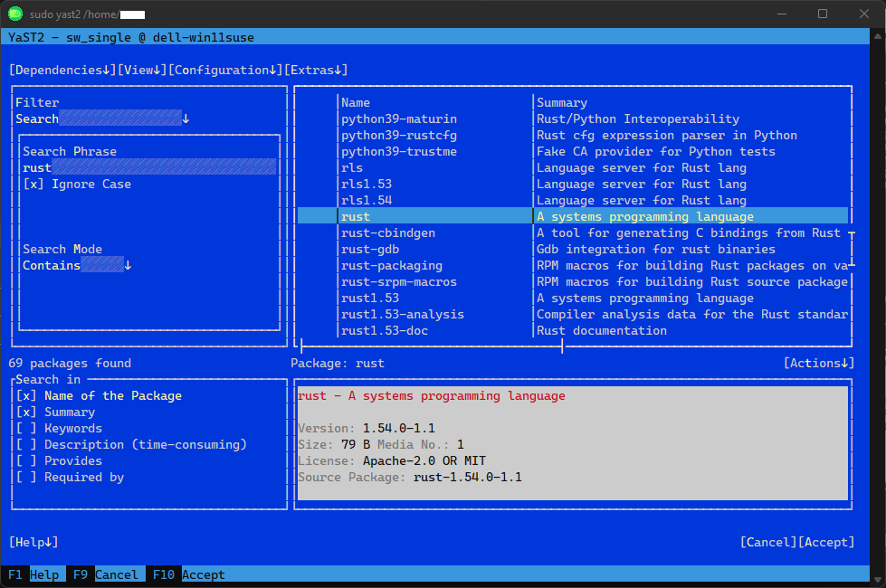This screenshot has height=588, width=886.
Task: Close the terminal window
Action: point(864,14)
